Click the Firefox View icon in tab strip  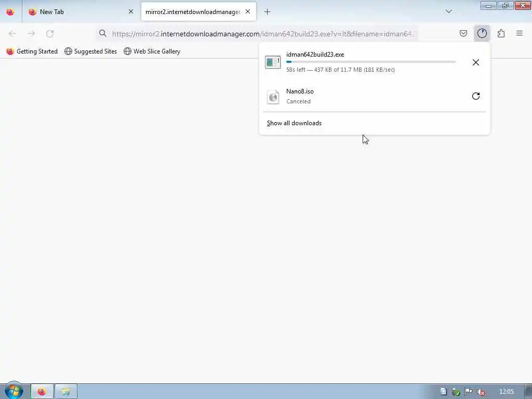pos(10,12)
